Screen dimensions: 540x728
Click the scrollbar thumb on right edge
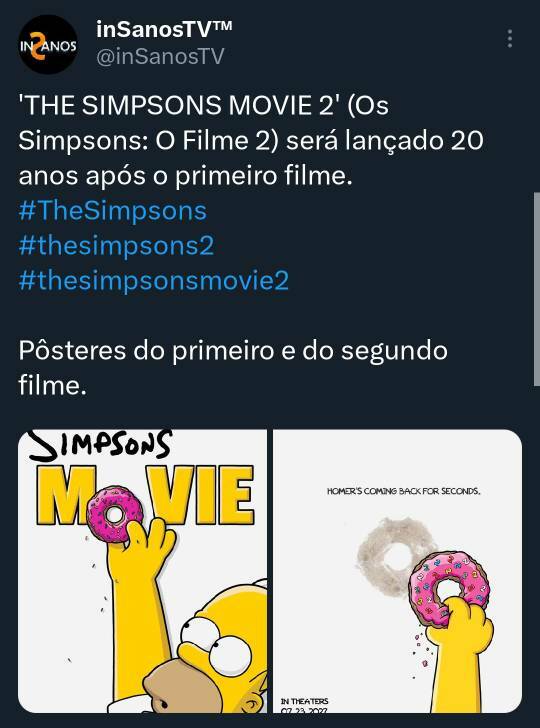pyautogui.click(x=537, y=288)
